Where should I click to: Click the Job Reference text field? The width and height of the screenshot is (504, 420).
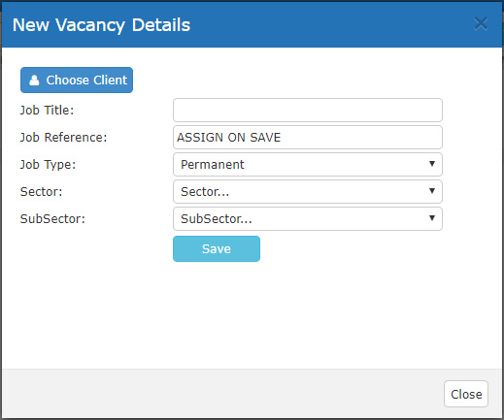[x=308, y=138]
